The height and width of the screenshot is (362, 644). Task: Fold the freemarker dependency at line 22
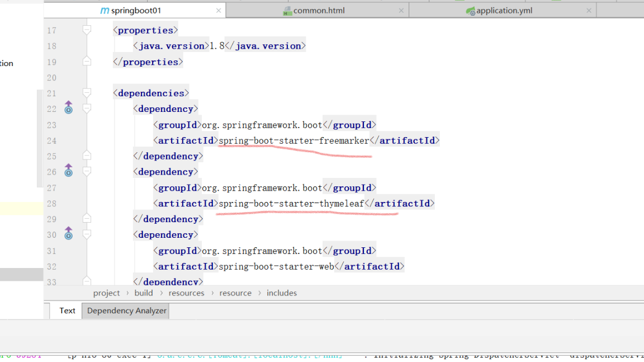click(x=87, y=109)
